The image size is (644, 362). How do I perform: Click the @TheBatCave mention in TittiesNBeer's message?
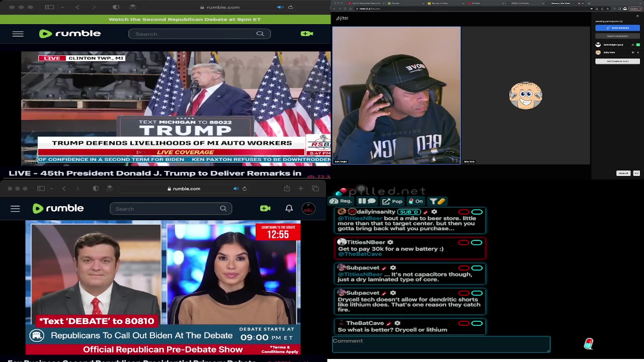360,254
